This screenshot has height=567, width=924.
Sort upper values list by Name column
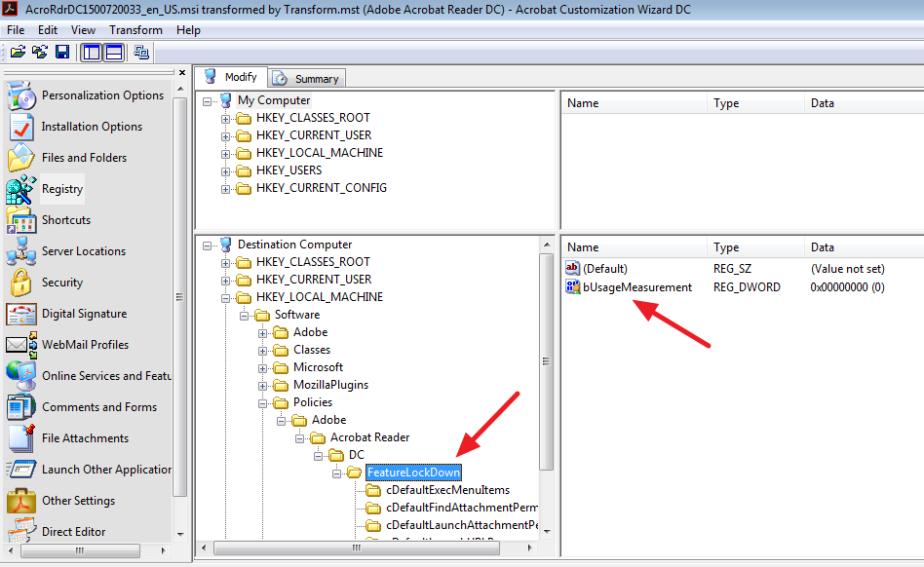click(635, 103)
